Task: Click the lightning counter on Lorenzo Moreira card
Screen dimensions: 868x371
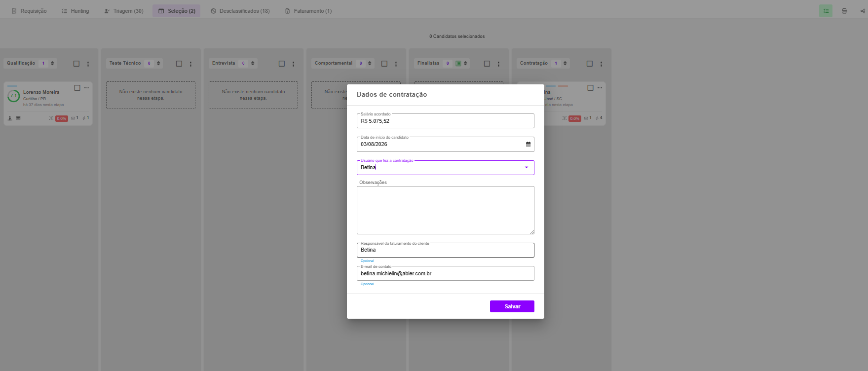Action: pyautogui.click(x=86, y=118)
